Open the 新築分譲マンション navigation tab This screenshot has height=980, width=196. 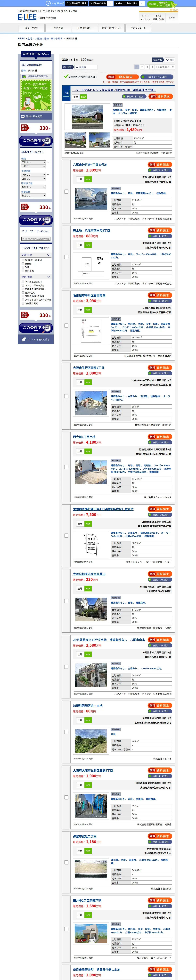point(112,28)
